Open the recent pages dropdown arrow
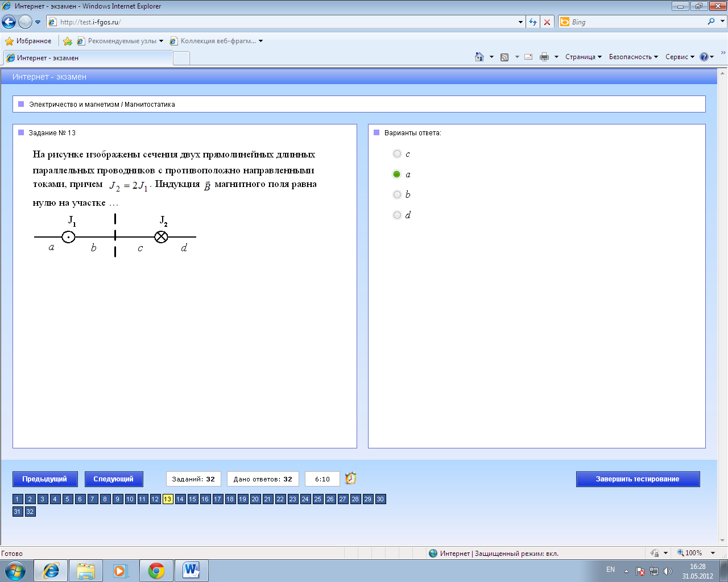The height and width of the screenshot is (582, 728). pos(38,22)
